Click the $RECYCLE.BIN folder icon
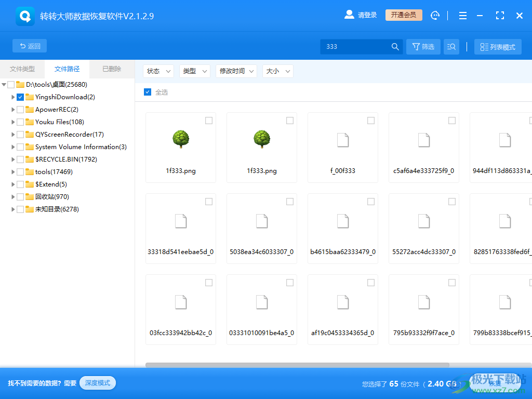532x399 pixels. pos(30,159)
